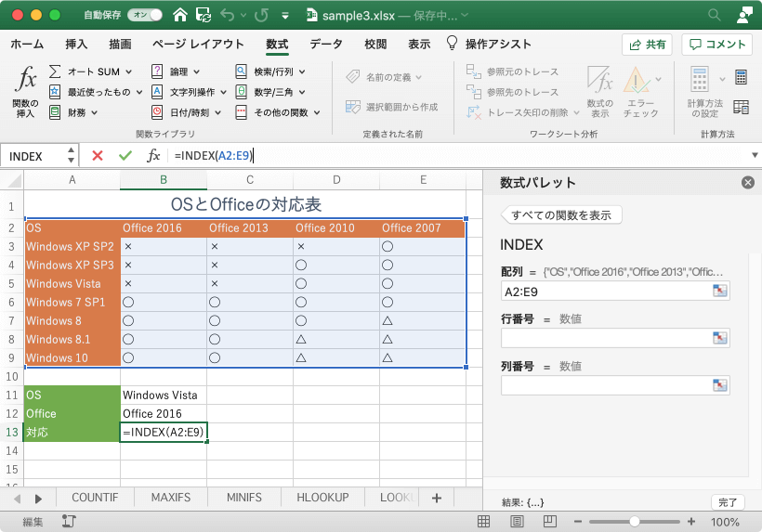Click range selector icon for 行番号
This screenshot has height=532, width=762.
[x=720, y=338]
